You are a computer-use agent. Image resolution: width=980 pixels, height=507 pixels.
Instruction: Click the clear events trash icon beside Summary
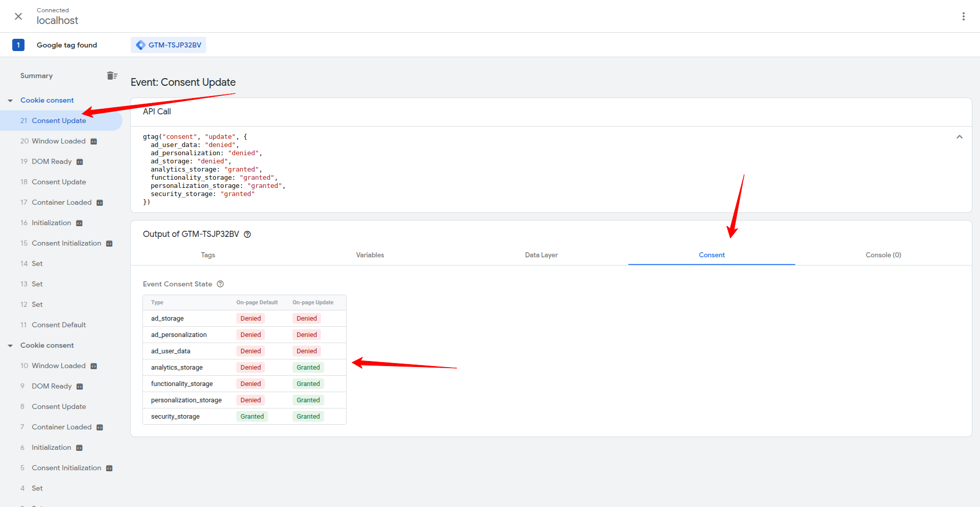[112, 75]
